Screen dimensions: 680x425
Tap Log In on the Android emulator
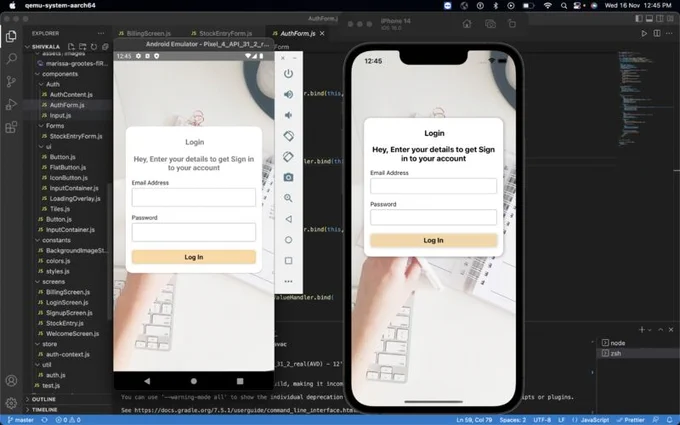194,257
